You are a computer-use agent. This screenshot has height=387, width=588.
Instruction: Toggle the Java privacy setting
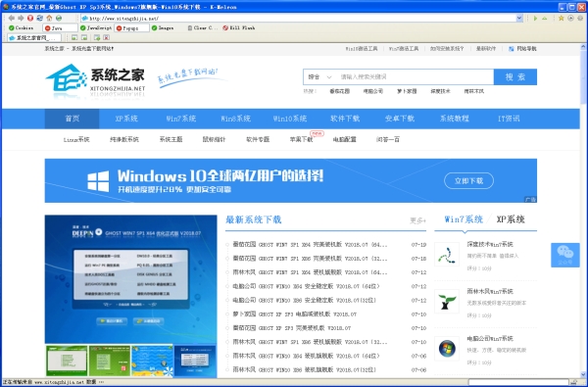(x=60, y=27)
